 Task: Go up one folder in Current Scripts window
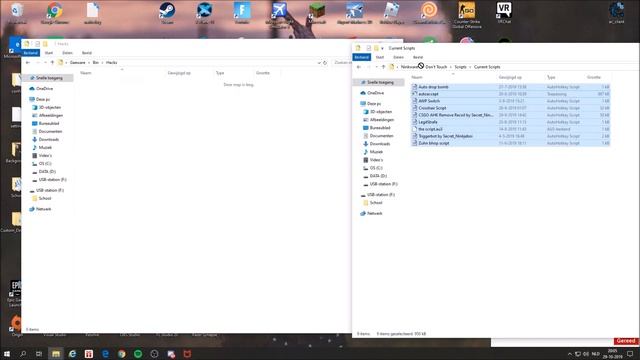pyautogui.click(x=383, y=67)
